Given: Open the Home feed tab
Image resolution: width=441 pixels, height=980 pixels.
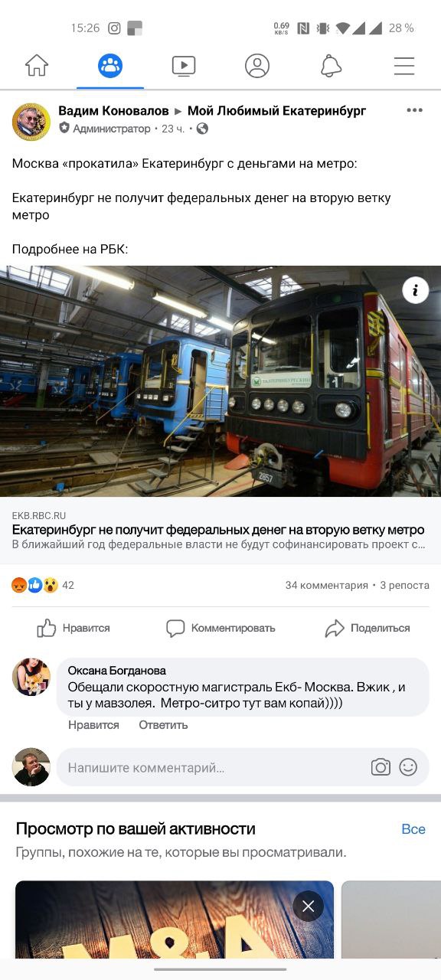Looking at the screenshot, I should coord(37,66).
